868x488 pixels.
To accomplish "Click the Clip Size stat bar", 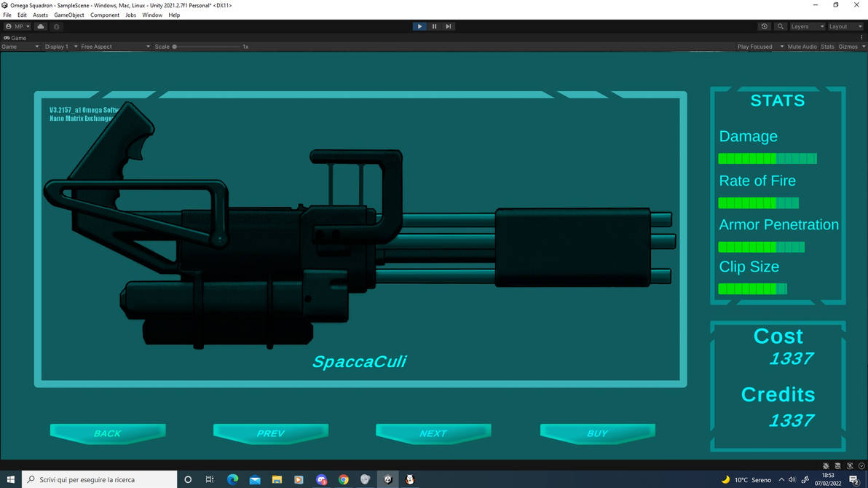I will tap(752, 288).
